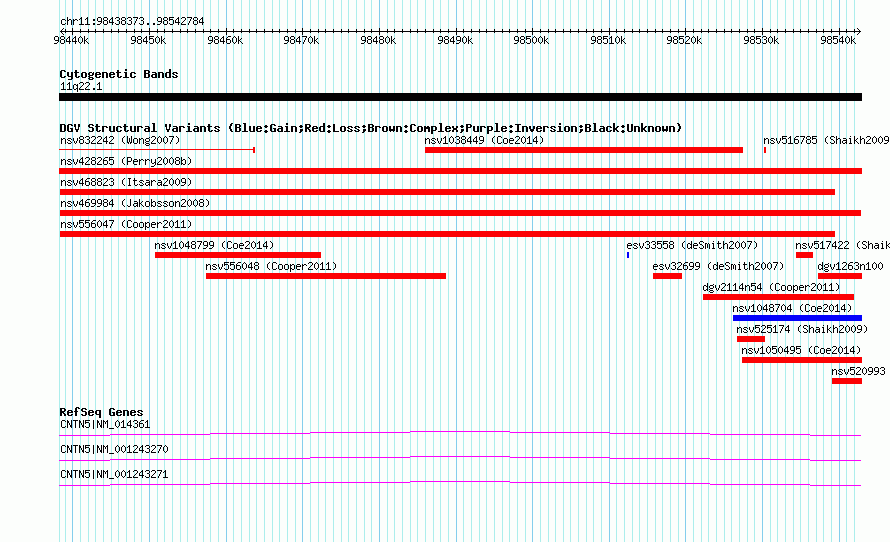This screenshot has height=542, width=890.
Task: Open the CNTN5|NM_001243270 gene label
Action: click(x=114, y=449)
